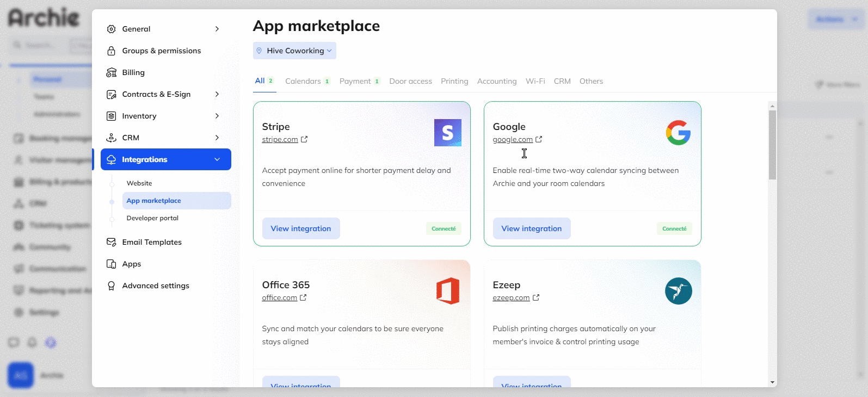868x397 pixels.
Task: Click the Office 365 logo
Action: coord(448,291)
